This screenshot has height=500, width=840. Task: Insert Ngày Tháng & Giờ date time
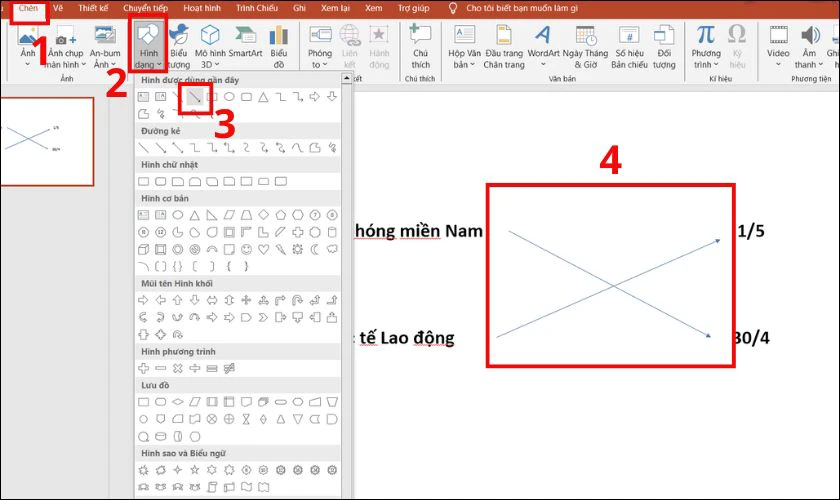585,47
